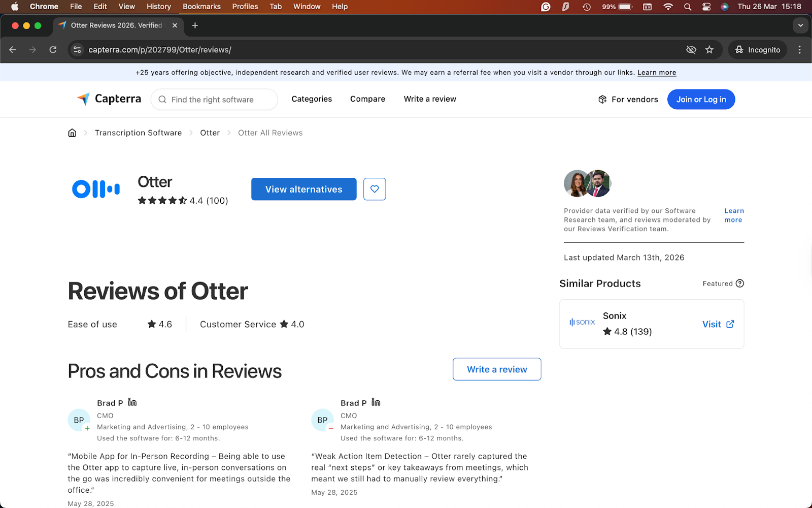The height and width of the screenshot is (508, 812).
Task: Click the Capterra logo
Action: tap(109, 99)
